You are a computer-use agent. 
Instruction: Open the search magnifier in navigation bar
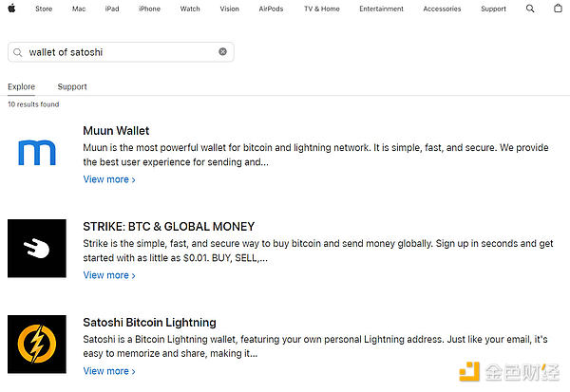pos(530,9)
